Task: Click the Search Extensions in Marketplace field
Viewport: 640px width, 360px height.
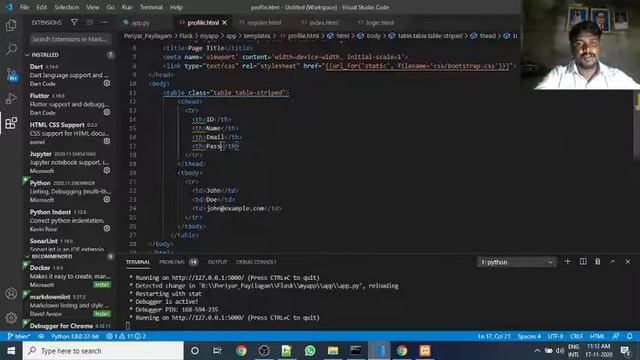Action: point(70,39)
